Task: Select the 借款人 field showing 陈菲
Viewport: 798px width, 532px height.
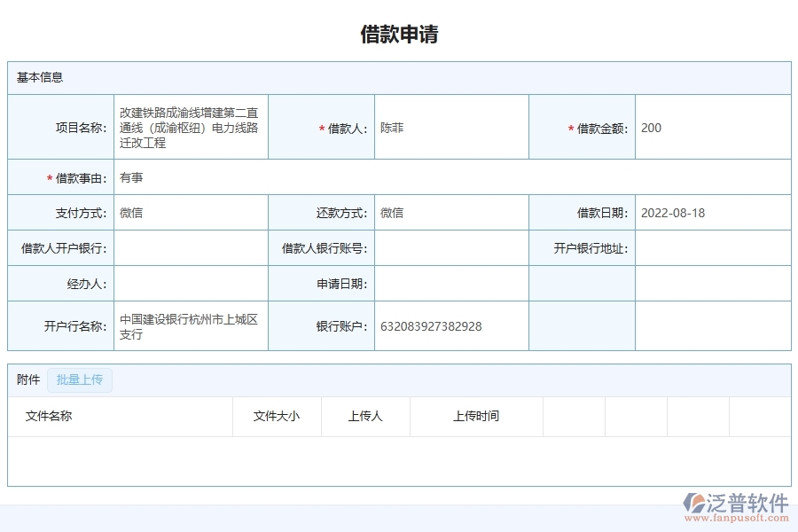Action: coord(452,127)
